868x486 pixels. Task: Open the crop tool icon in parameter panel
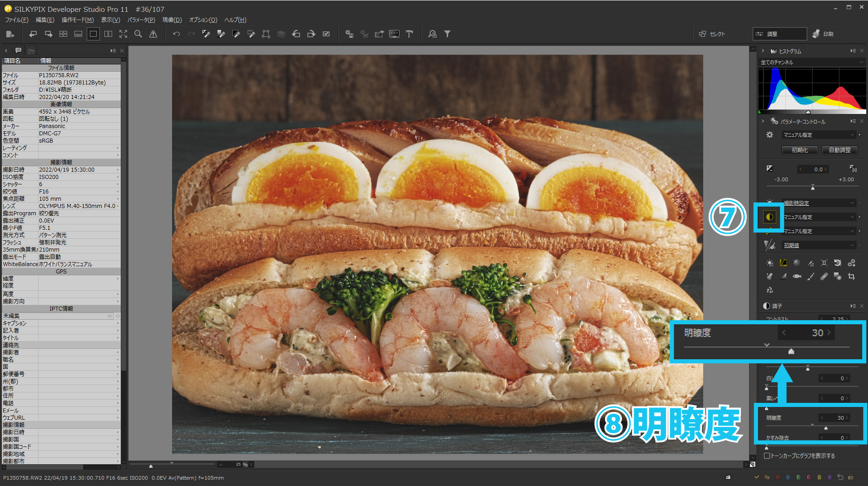[851, 276]
